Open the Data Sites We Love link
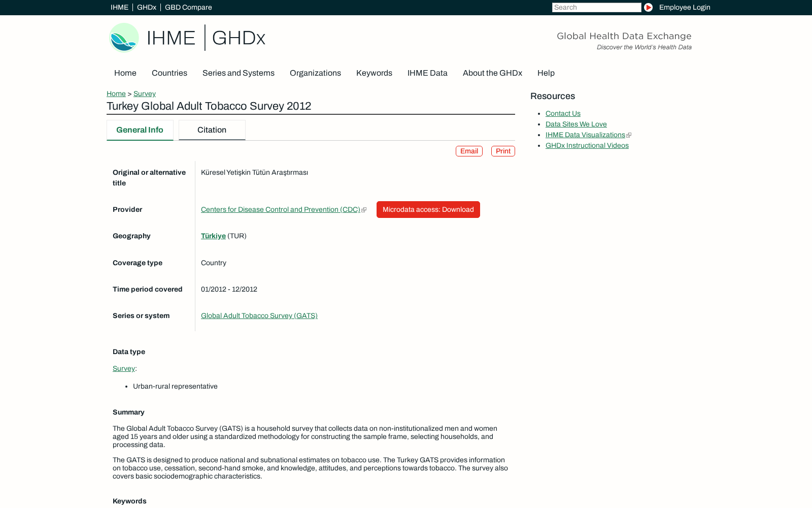 (x=576, y=124)
